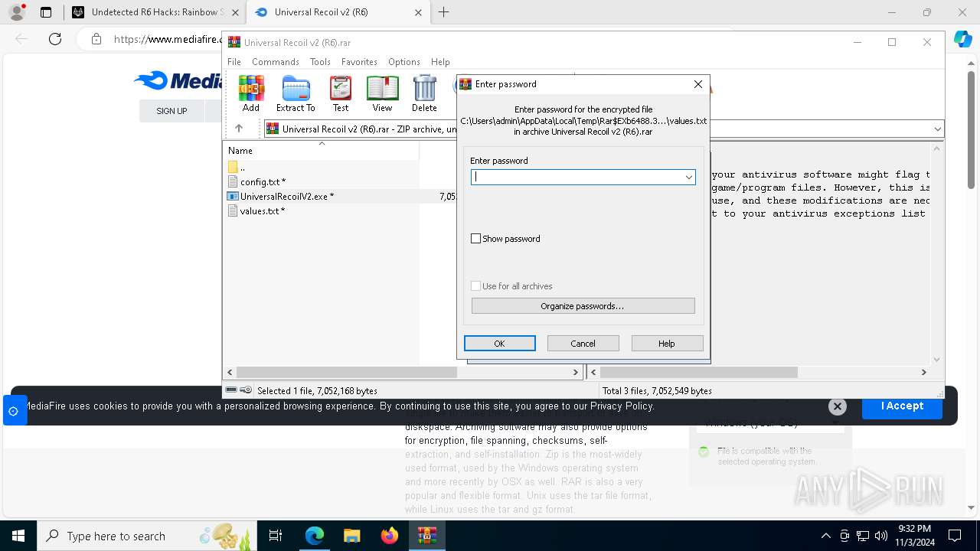Open the Windows Start menu
980x551 pixels.
(x=18, y=536)
